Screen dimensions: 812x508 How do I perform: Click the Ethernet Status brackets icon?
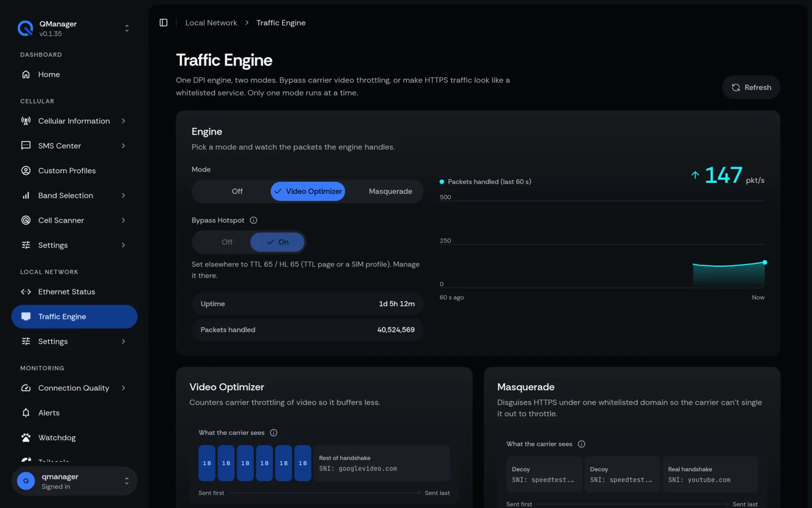click(26, 292)
